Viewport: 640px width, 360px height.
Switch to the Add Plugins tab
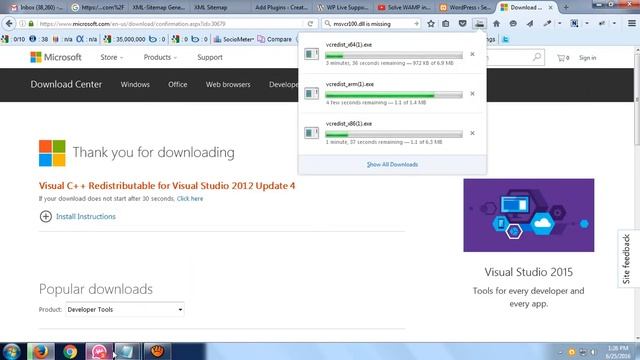(281, 7)
